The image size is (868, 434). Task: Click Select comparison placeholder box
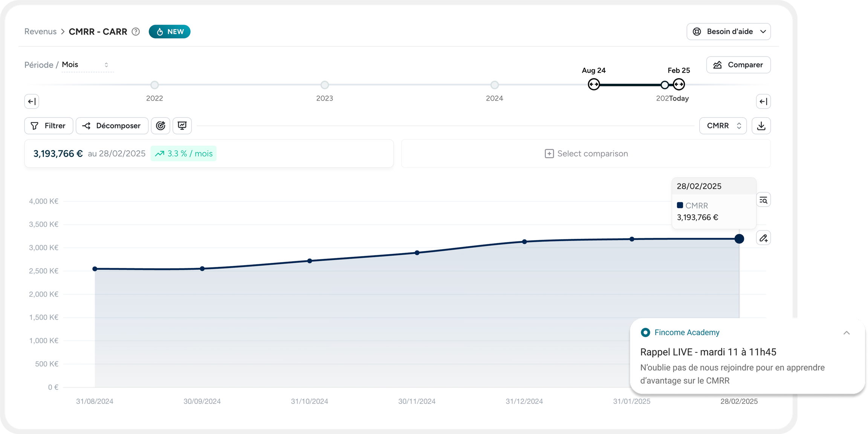click(586, 153)
